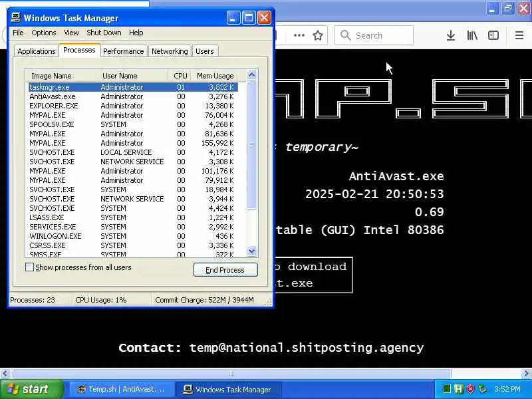
Task: Click the browser Search input field
Action: 374,35
